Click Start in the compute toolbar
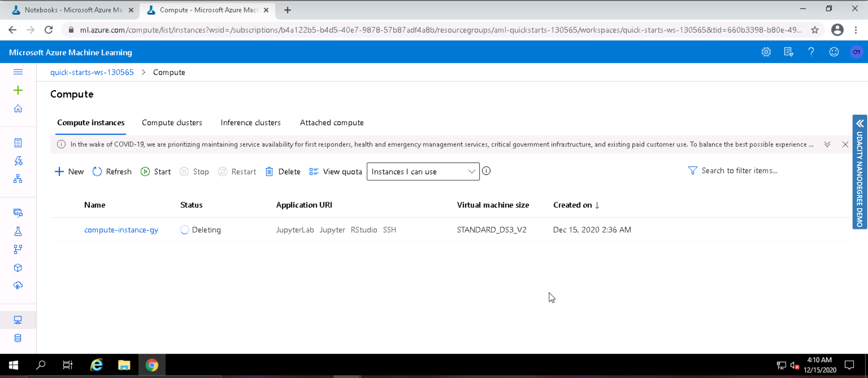Screen dimensions: 868x378 [156, 172]
